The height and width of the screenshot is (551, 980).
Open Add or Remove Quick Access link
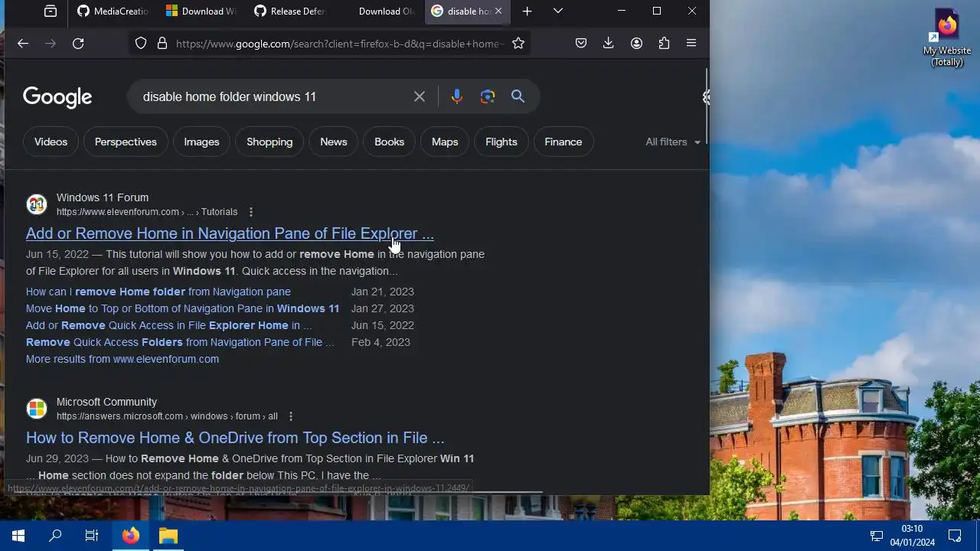coord(168,325)
